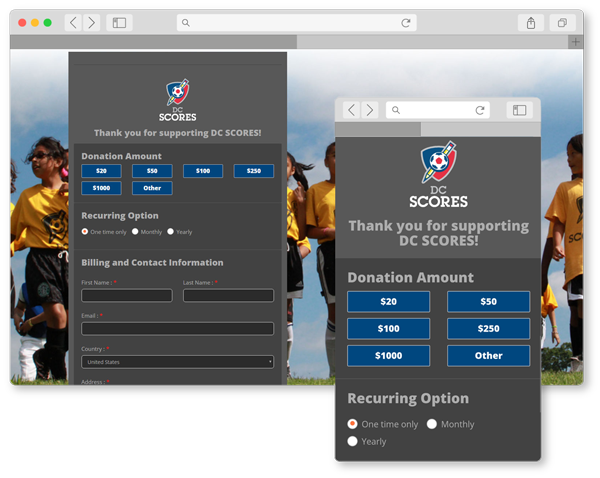
Task: Click the green fullscreen window button
Action: (x=47, y=23)
